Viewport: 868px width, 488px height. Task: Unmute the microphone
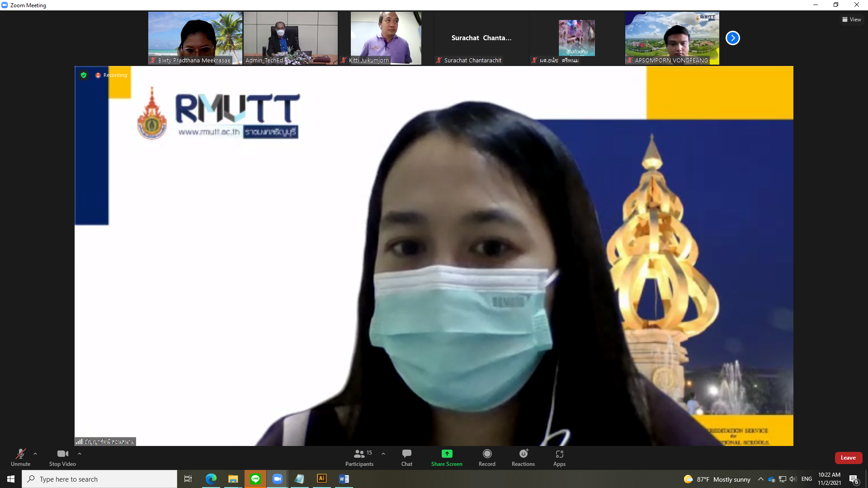coord(20,457)
